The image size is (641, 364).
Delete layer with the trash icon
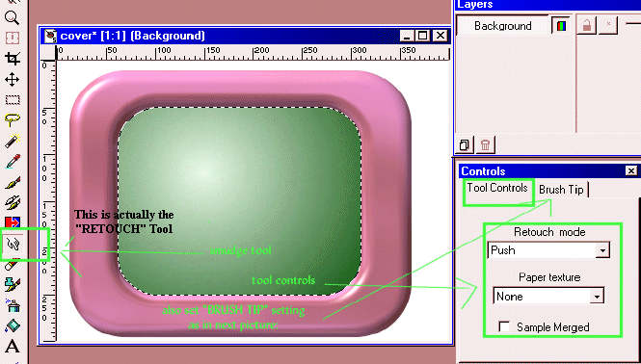(485, 144)
